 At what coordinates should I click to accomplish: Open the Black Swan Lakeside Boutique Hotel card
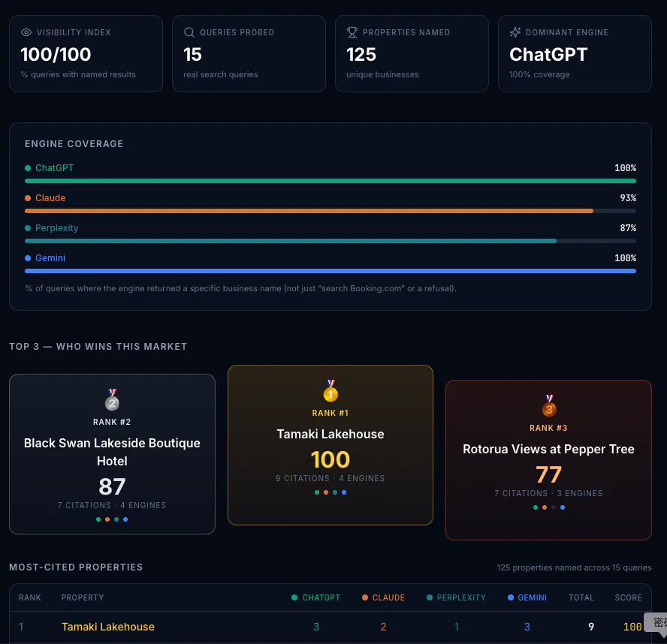pos(113,454)
